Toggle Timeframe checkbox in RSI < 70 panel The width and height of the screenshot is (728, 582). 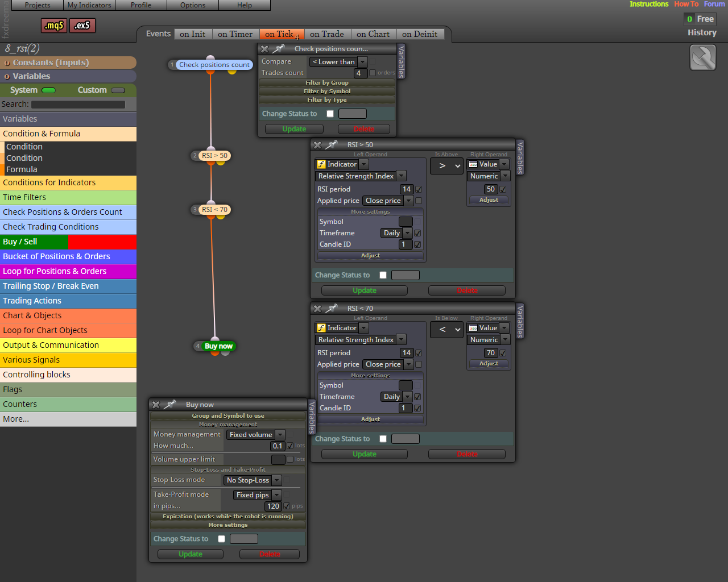tap(417, 397)
